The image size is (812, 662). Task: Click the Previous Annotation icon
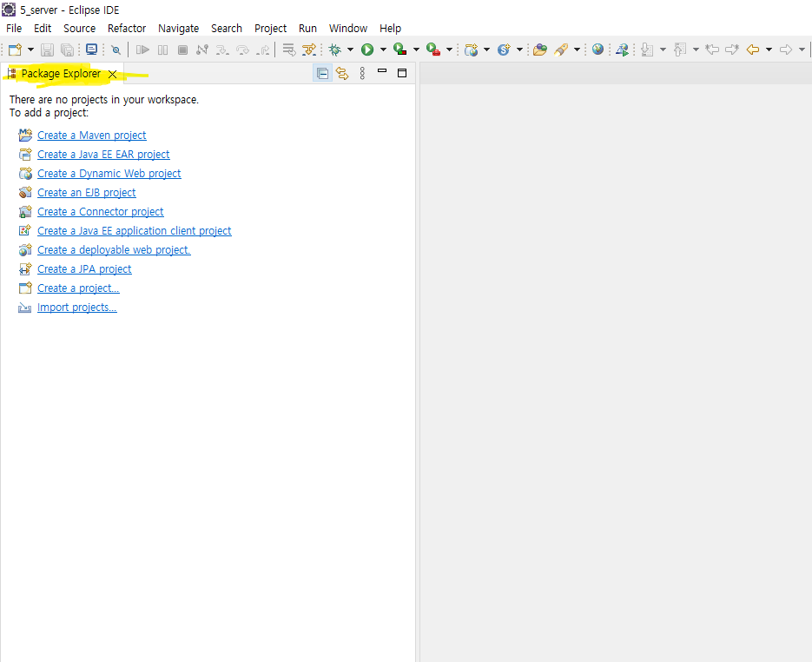(x=680, y=50)
